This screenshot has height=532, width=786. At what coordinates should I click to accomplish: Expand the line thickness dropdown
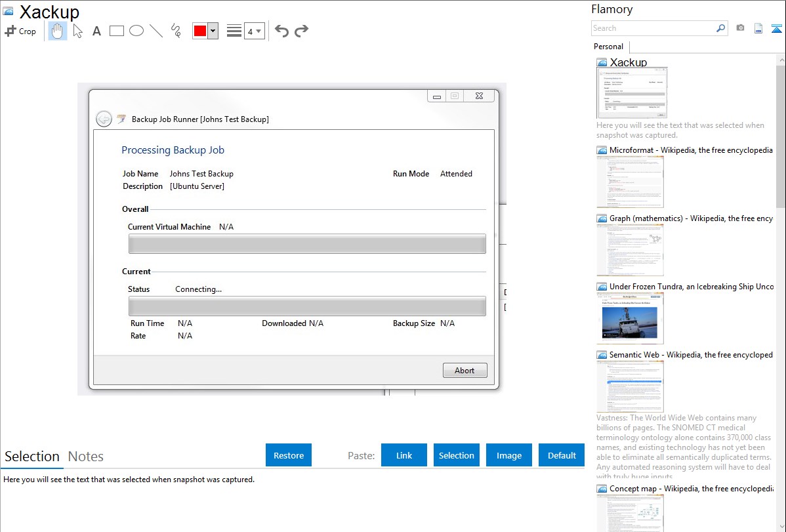[255, 31]
